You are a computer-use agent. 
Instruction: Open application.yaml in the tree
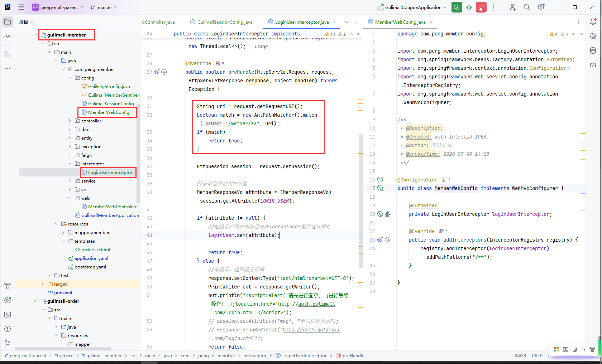tap(91, 258)
